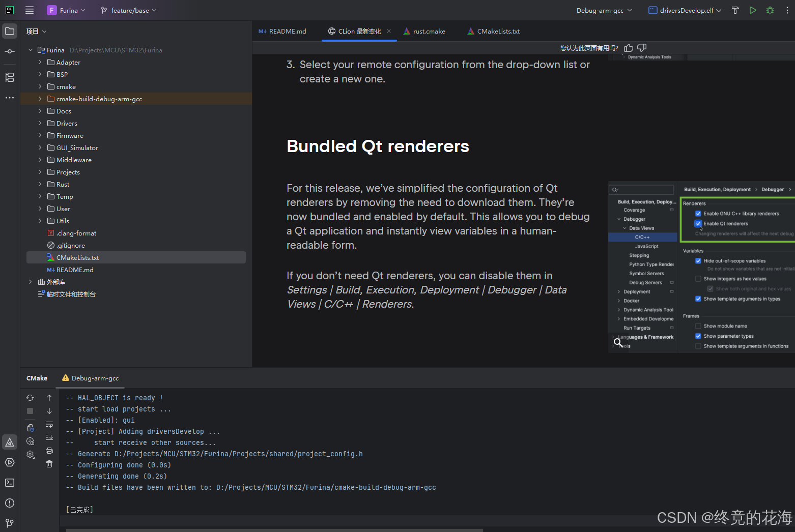The height and width of the screenshot is (532, 795).
Task: Open the top-right more actions menu
Action: point(787,10)
